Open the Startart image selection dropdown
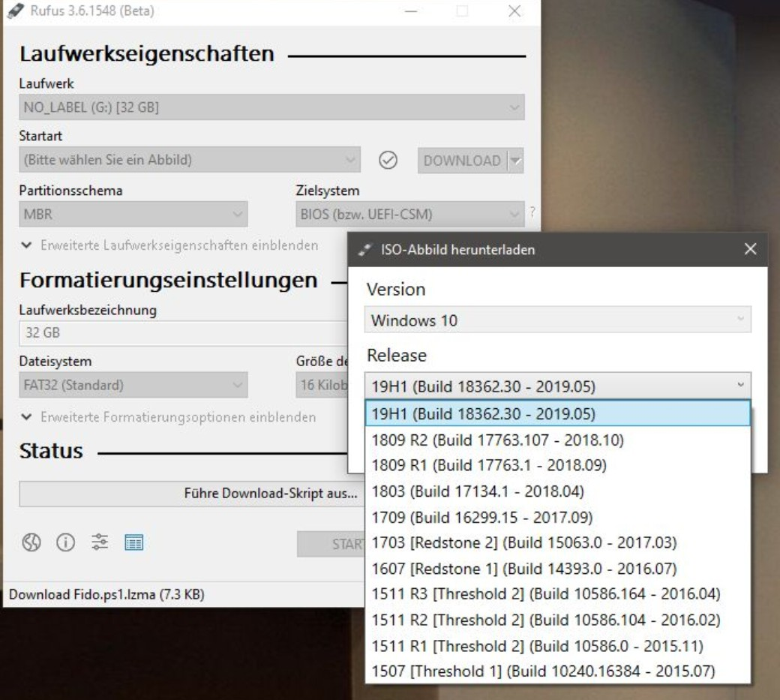 pos(190,160)
